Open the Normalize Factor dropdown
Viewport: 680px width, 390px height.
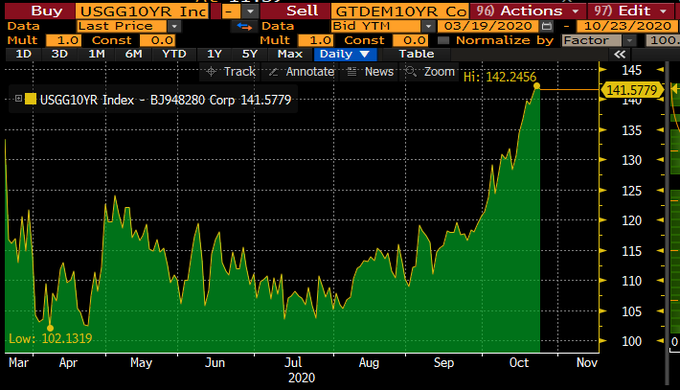tap(629, 41)
